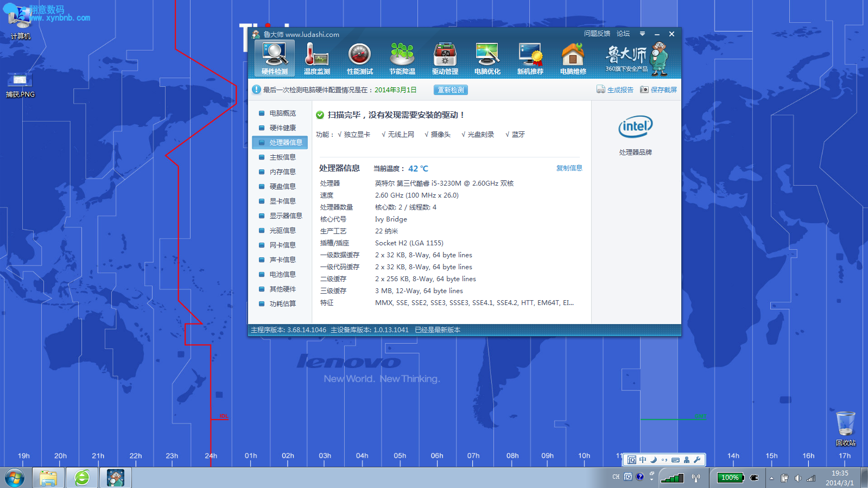Open IME user account icon
868x488 pixels.
click(x=687, y=460)
